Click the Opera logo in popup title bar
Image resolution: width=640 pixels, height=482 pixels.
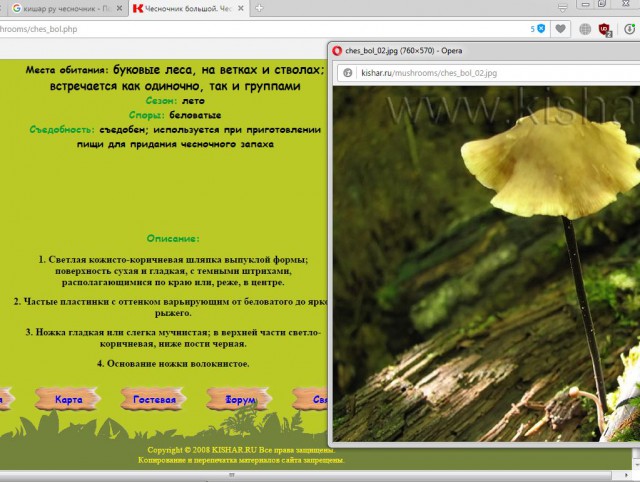pyautogui.click(x=337, y=51)
